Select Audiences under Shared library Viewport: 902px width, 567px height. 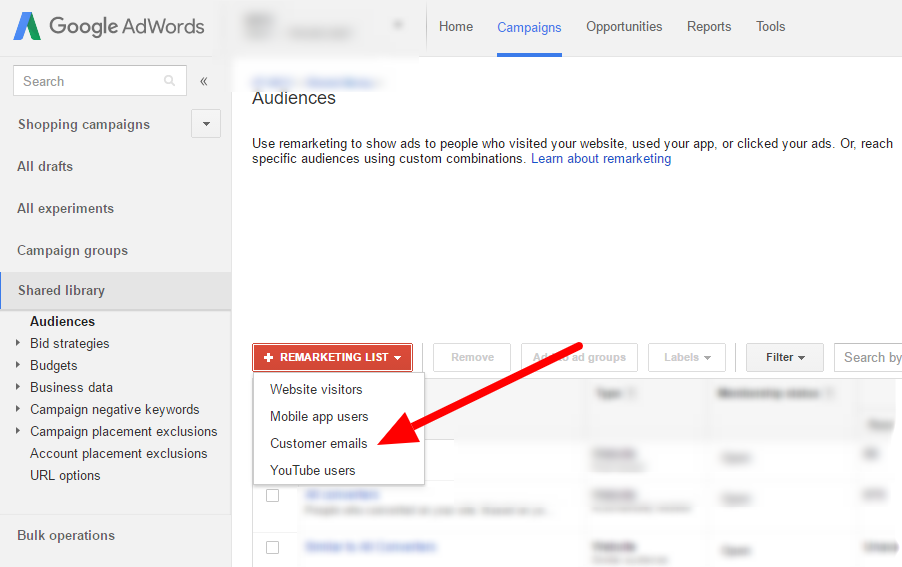tap(62, 321)
